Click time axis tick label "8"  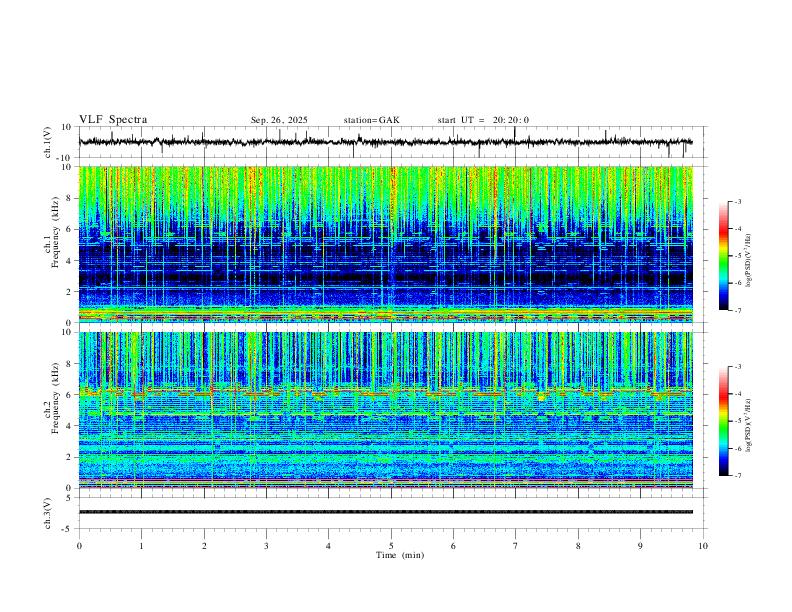click(x=578, y=546)
